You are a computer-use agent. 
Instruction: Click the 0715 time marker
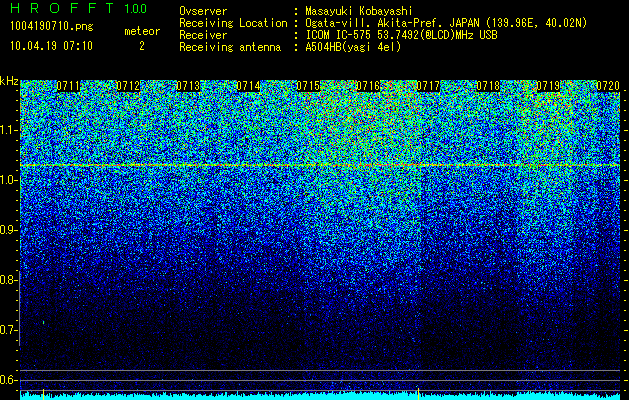click(308, 86)
